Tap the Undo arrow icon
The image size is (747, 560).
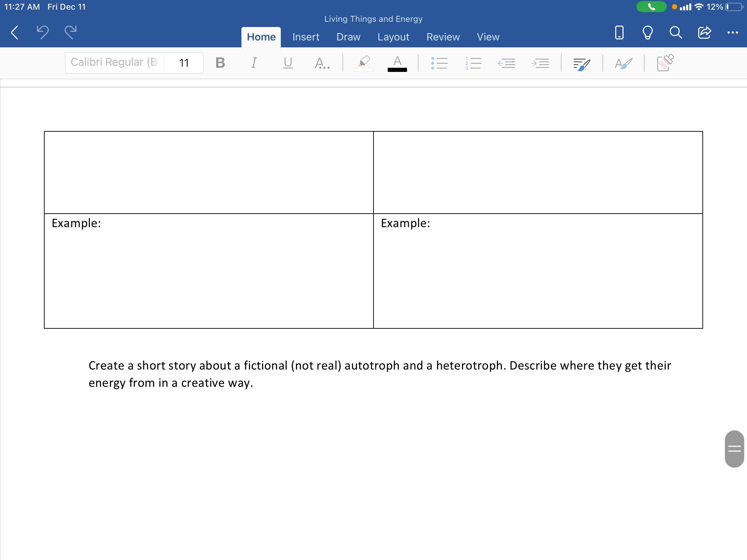tap(43, 32)
